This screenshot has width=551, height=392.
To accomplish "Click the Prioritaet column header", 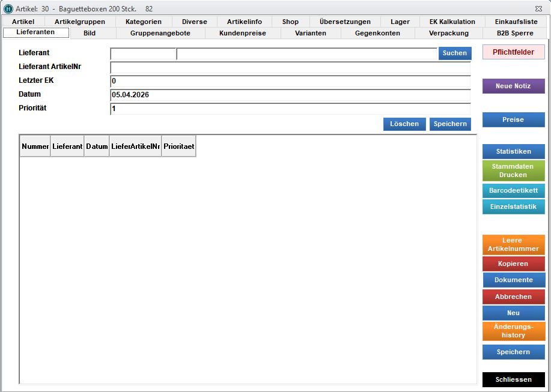I will [178, 146].
